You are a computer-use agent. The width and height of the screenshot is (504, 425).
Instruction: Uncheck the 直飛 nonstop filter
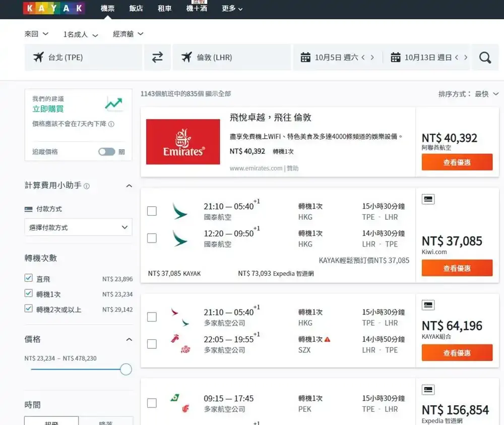click(x=29, y=278)
